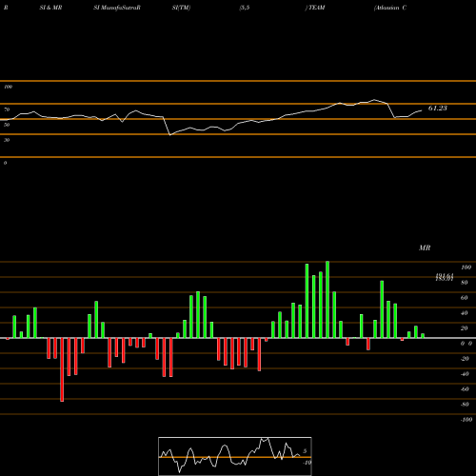Image resolution: width=476 pixels, height=476 pixels.
Task: Click the "MR" label above histogram
Action: pyautogui.click(x=425, y=248)
